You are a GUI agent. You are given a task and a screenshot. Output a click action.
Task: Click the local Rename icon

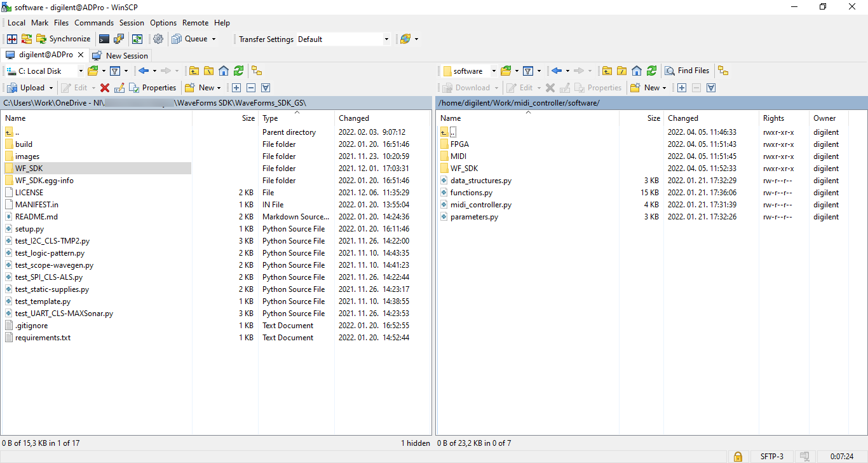(119, 88)
